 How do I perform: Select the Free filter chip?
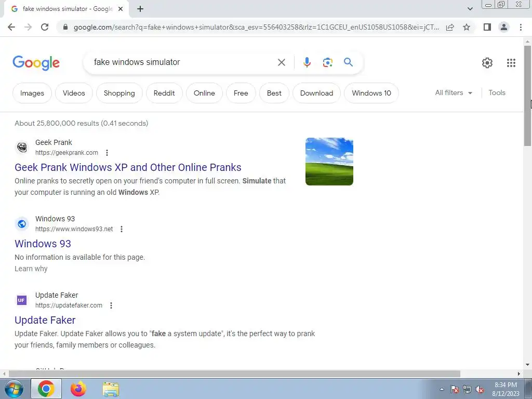[x=241, y=93]
